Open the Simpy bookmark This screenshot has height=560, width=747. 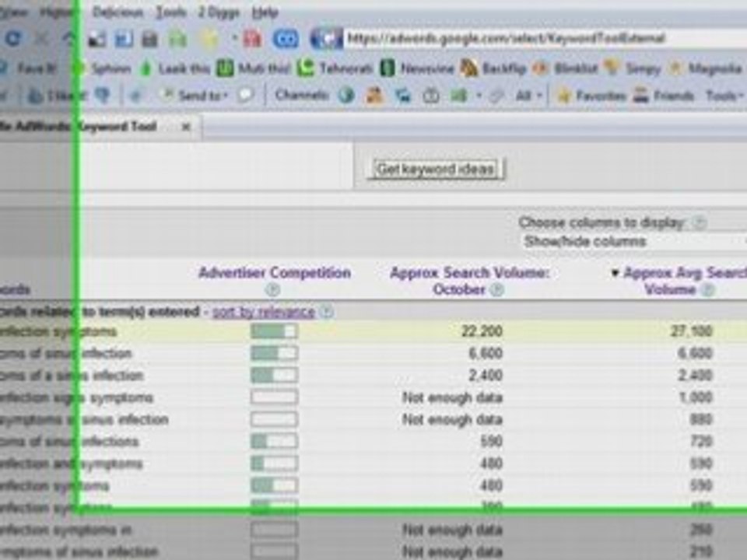[632, 68]
